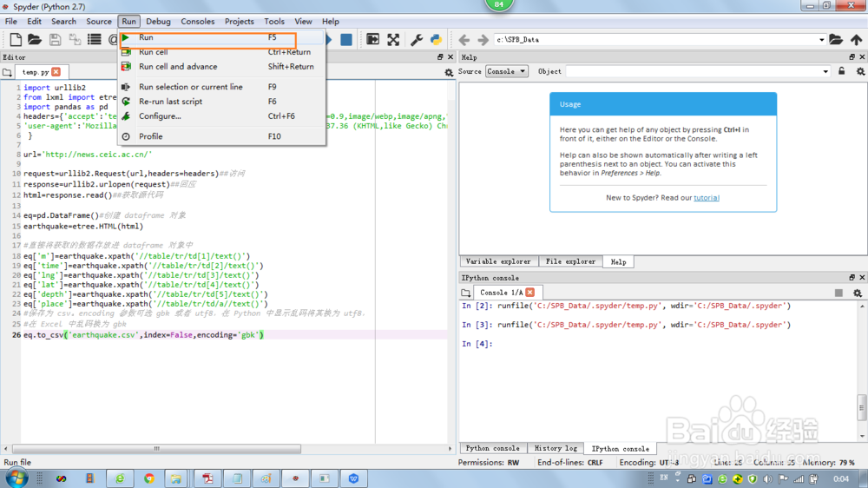This screenshot has width=868, height=488.
Task: Open the Spyder tutorial link
Action: click(707, 198)
